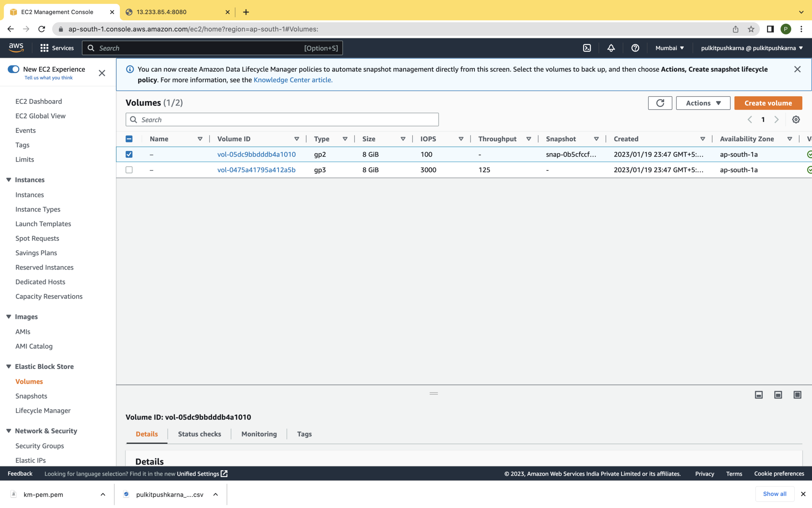Screen dimensions: 812x508
Task: Uncheck volume vol-05dc9bbdddb4a1010 row checkbox
Action: click(x=129, y=154)
